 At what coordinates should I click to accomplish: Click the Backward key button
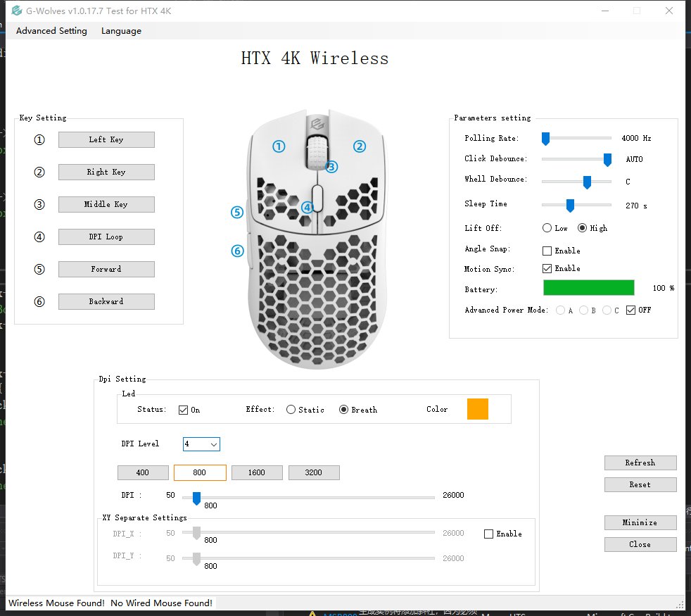pos(106,301)
